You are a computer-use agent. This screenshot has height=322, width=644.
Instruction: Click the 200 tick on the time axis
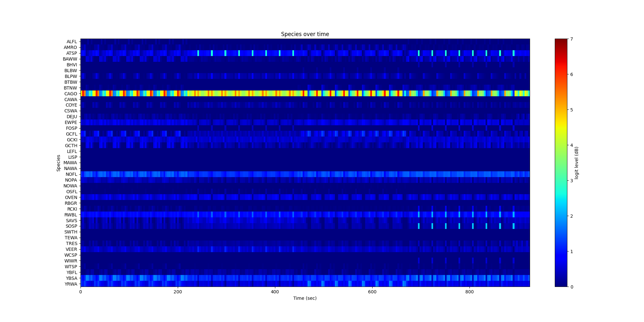(177, 292)
